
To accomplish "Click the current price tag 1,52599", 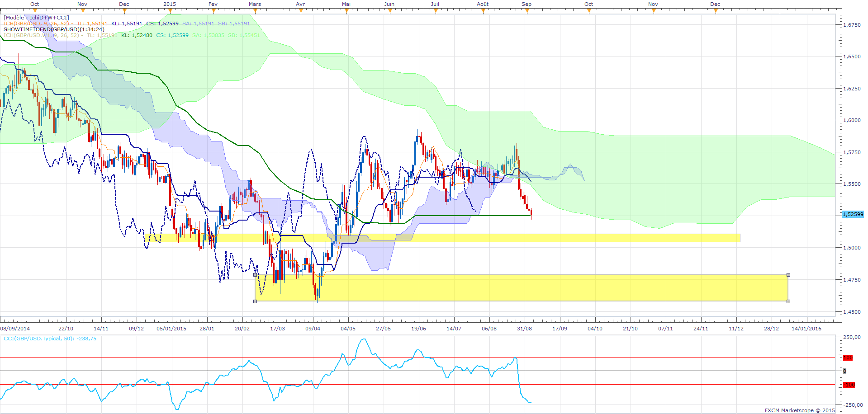I will point(853,214).
